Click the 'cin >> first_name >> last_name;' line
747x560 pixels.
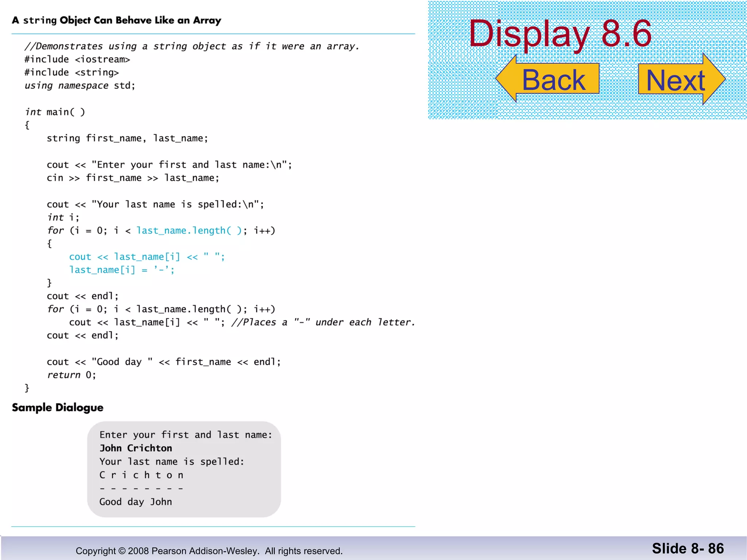pyautogui.click(x=133, y=178)
